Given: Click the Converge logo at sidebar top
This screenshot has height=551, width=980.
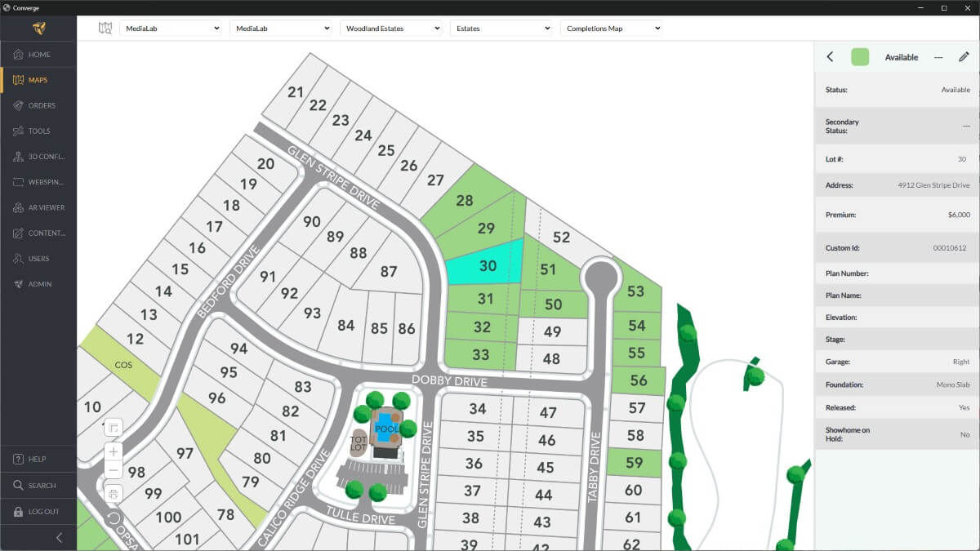Looking at the screenshot, I should [x=38, y=29].
